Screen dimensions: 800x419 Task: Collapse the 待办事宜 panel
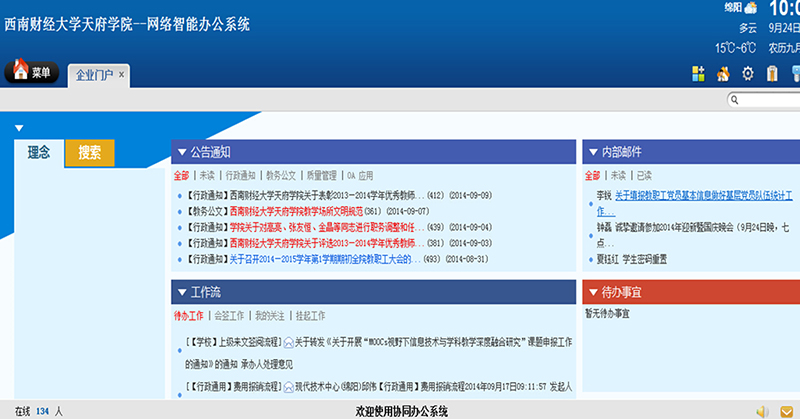click(x=592, y=292)
